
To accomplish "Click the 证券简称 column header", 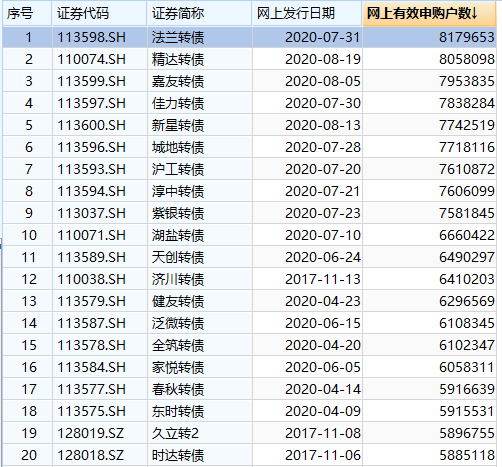I will 199,14.
